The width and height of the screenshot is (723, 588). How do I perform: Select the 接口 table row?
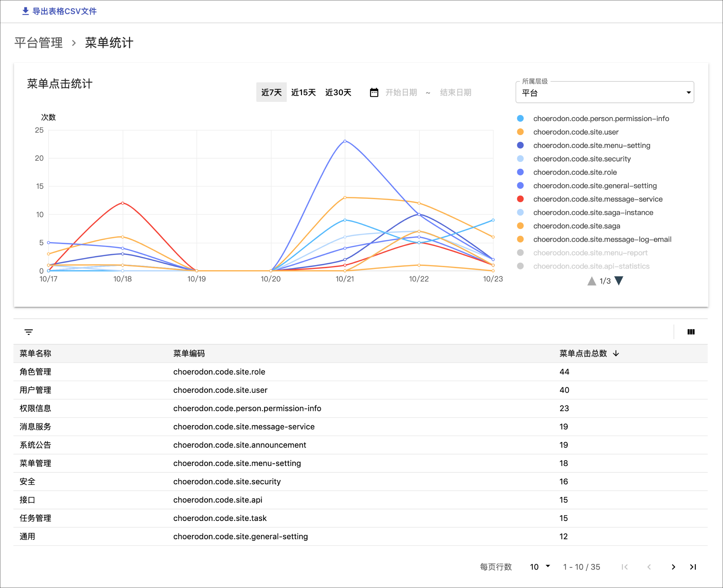pyautogui.click(x=360, y=500)
